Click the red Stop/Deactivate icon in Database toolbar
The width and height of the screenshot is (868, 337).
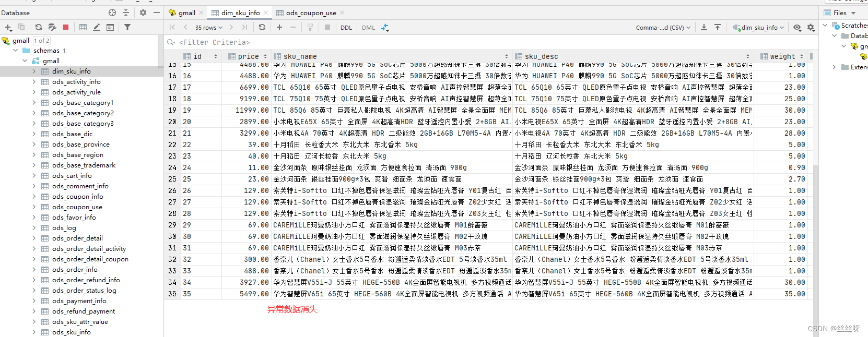coord(66,27)
